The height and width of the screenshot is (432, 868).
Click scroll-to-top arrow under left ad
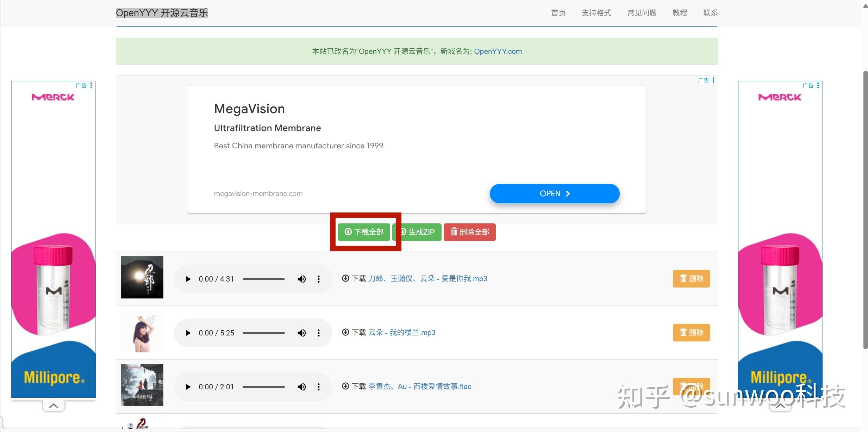pyautogui.click(x=53, y=405)
